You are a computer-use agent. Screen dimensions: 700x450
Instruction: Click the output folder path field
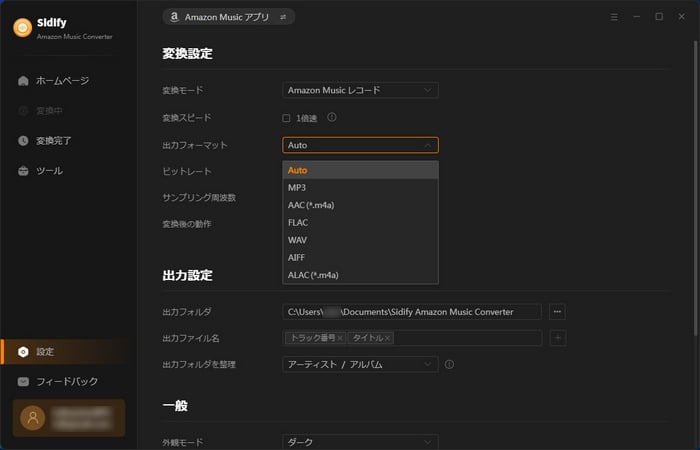412,312
